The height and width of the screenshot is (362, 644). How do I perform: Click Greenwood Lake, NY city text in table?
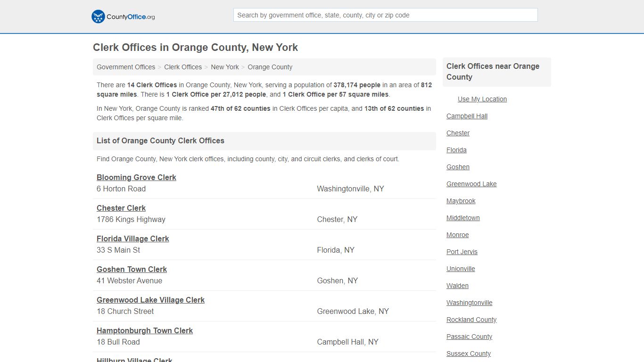353,311
